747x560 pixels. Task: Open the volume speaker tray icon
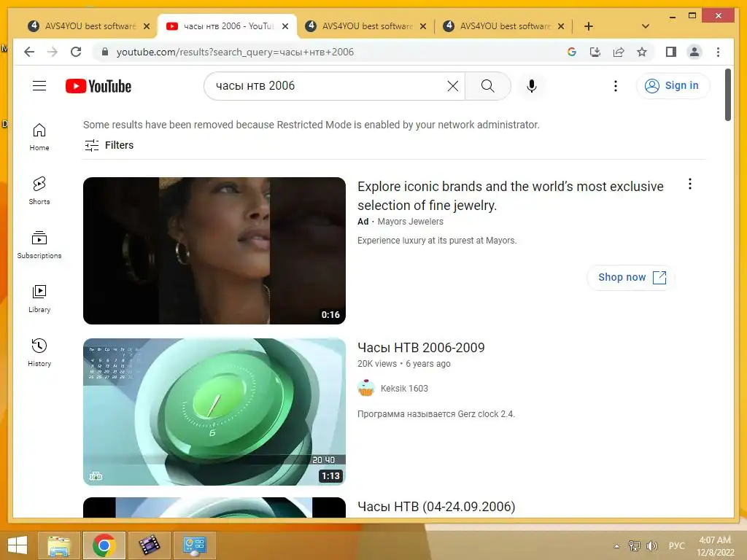click(651, 546)
